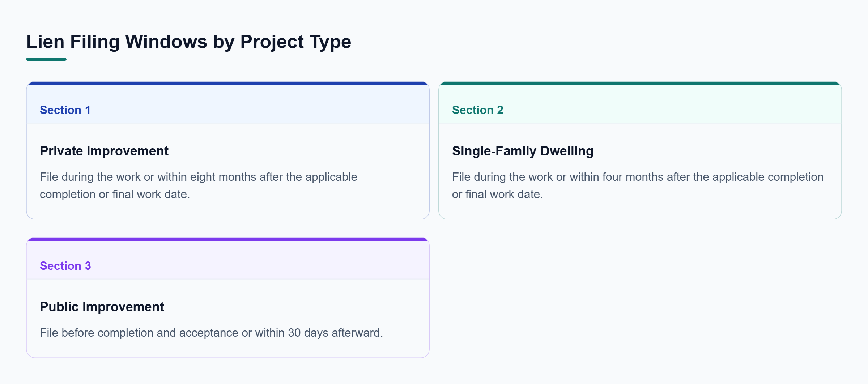Click the purple accent bar on Section 3 card

click(x=228, y=239)
